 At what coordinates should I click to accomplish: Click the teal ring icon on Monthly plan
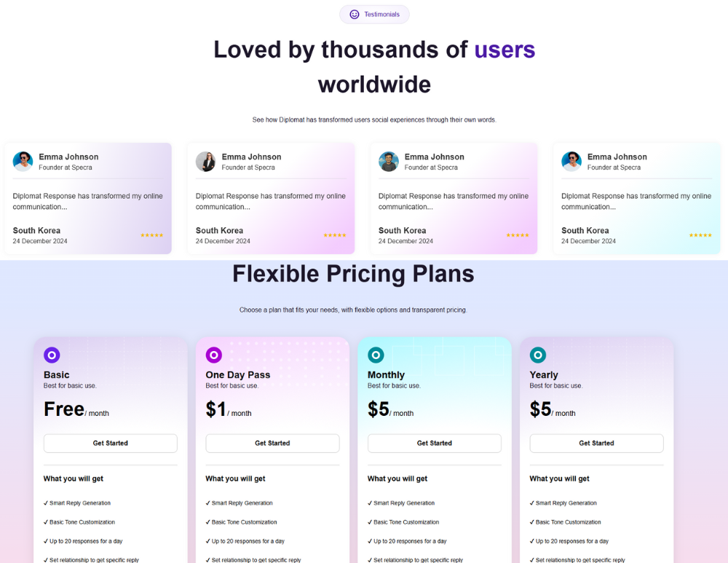point(376,355)
